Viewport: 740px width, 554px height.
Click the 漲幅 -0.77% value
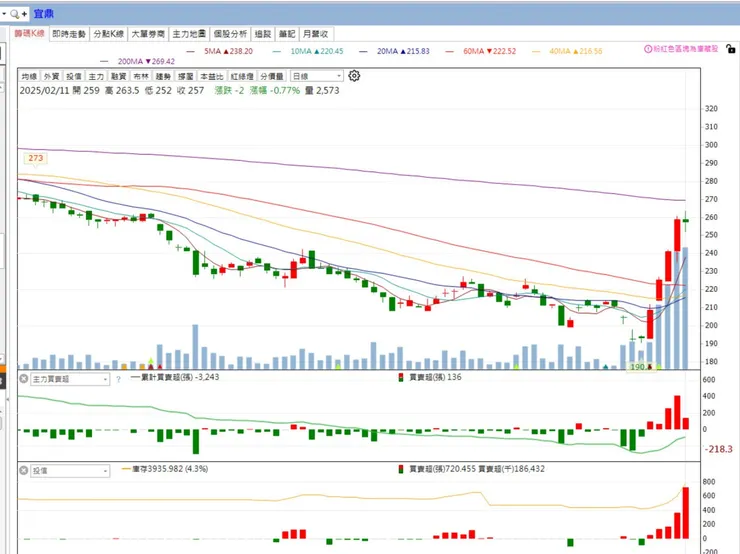[x=275, y=90]
